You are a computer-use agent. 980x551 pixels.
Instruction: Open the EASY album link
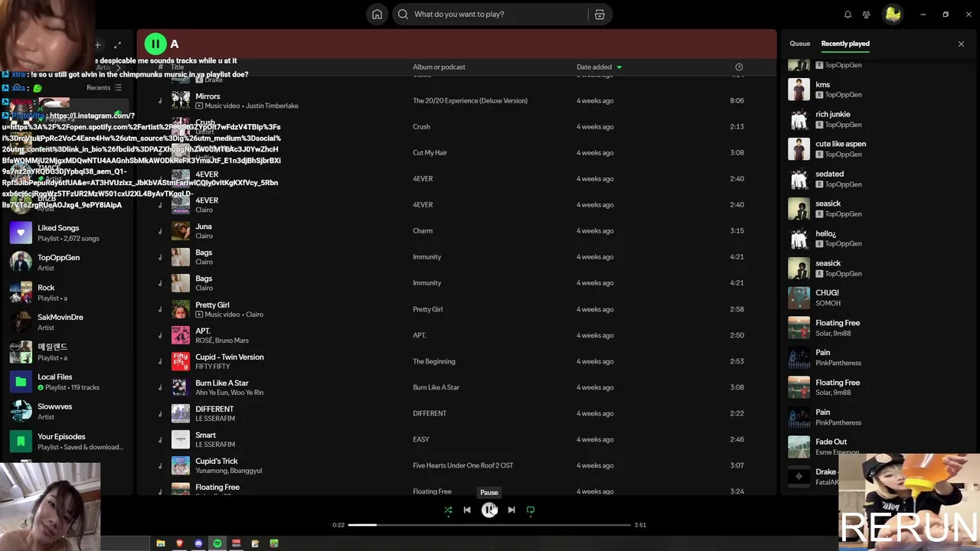pos(421,439)
